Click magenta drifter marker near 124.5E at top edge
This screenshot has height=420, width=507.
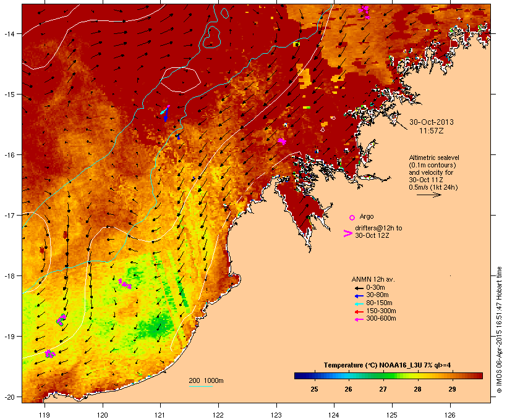[364, 10]
